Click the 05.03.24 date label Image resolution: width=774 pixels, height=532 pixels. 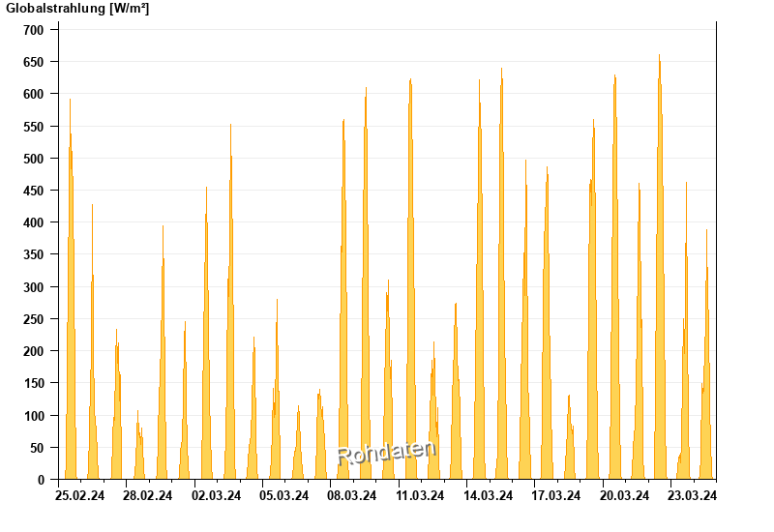(x=284, y=495)
